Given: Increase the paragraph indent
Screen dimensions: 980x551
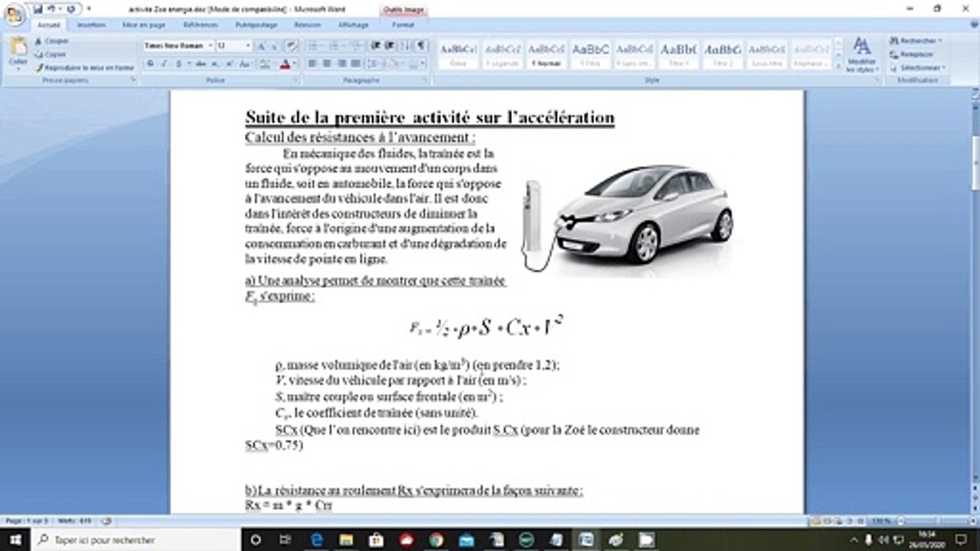Looking at the screenshot, I should (389, 46).
